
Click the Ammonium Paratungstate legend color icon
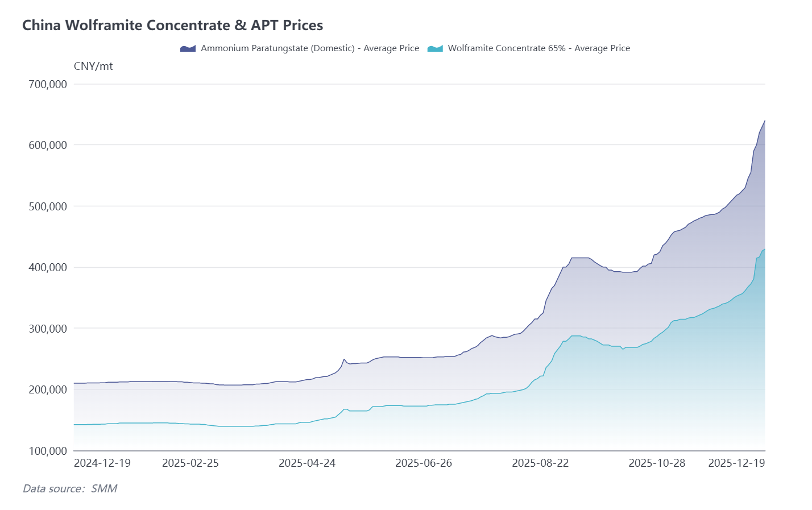click(x=188, y=48)
